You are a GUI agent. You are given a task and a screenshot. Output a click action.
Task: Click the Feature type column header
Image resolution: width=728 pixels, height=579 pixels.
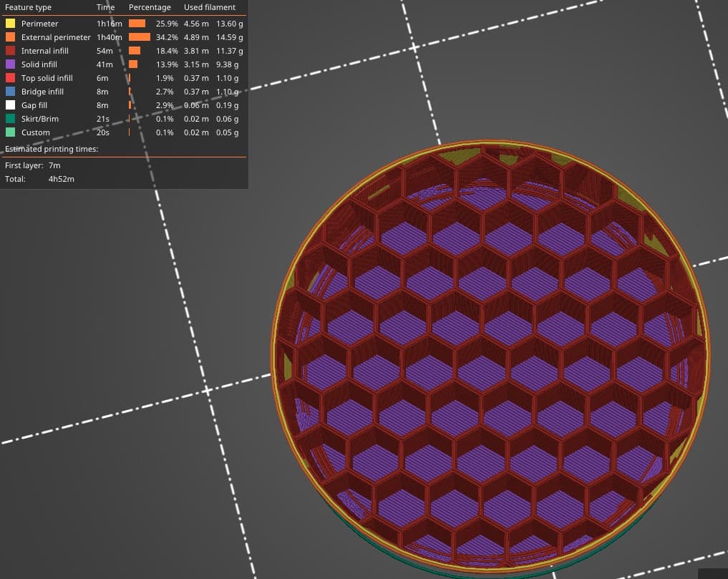(28, 7)
